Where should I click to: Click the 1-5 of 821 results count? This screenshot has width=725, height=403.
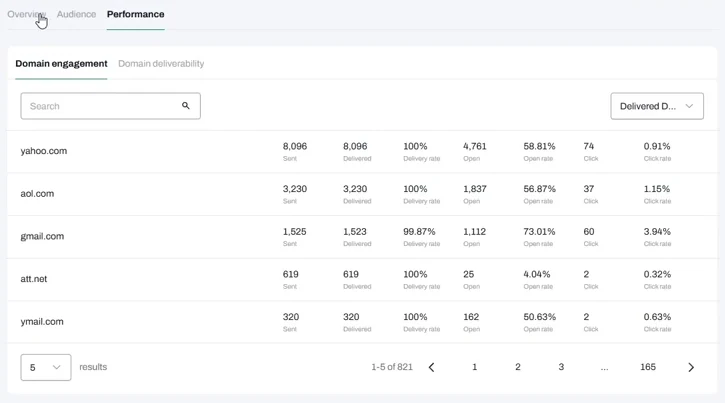tap(392, 367)
